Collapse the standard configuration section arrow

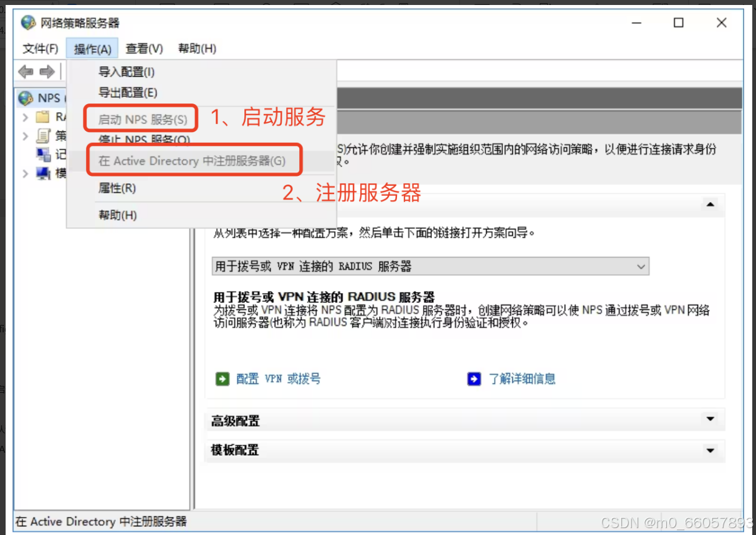(710, 204)
